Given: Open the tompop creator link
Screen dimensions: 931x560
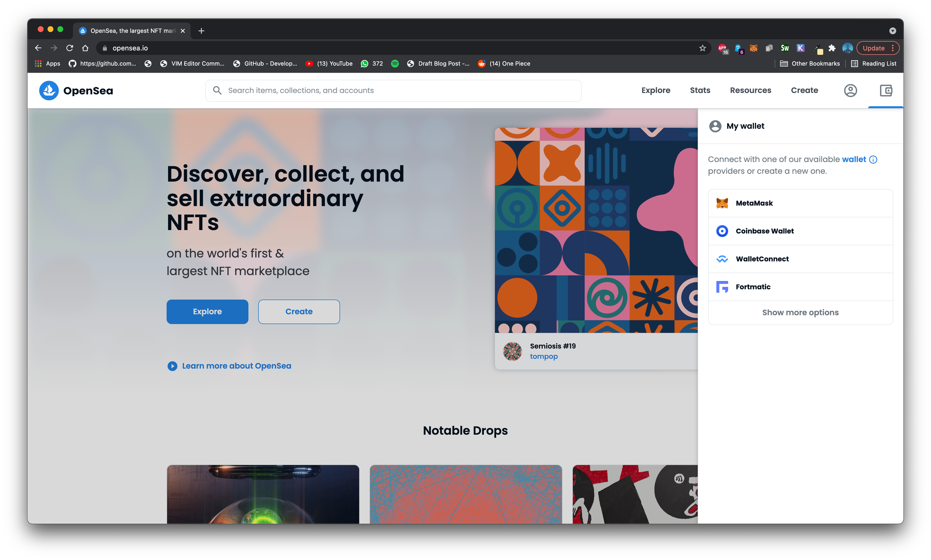Looking at the screenshot, I should [x=543, y=357].
